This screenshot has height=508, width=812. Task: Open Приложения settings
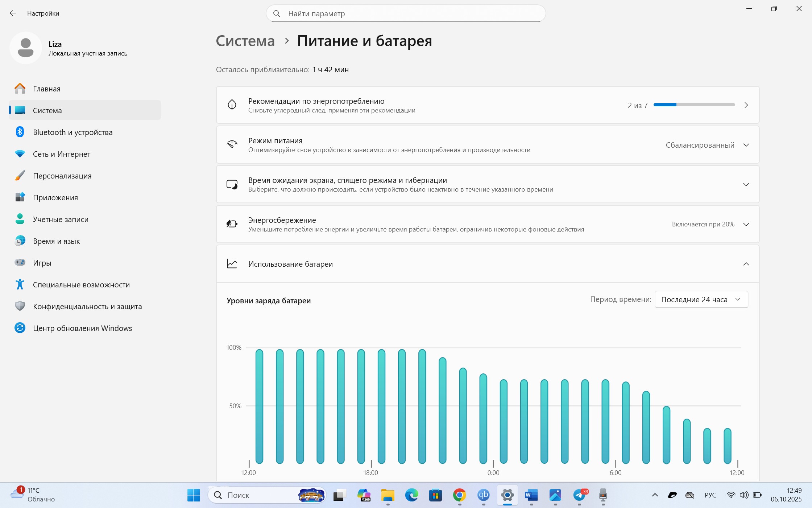(85, 197)
